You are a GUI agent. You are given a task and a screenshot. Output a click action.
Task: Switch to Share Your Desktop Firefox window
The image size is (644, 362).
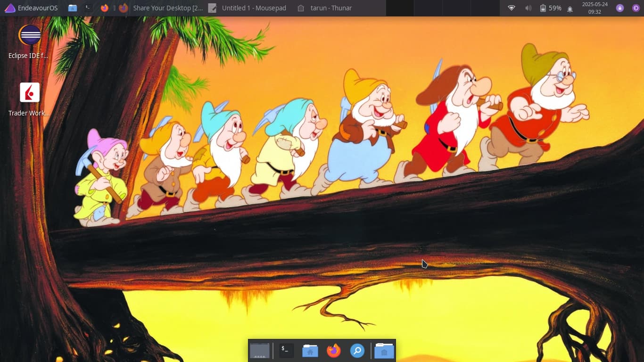click(161, 8)
